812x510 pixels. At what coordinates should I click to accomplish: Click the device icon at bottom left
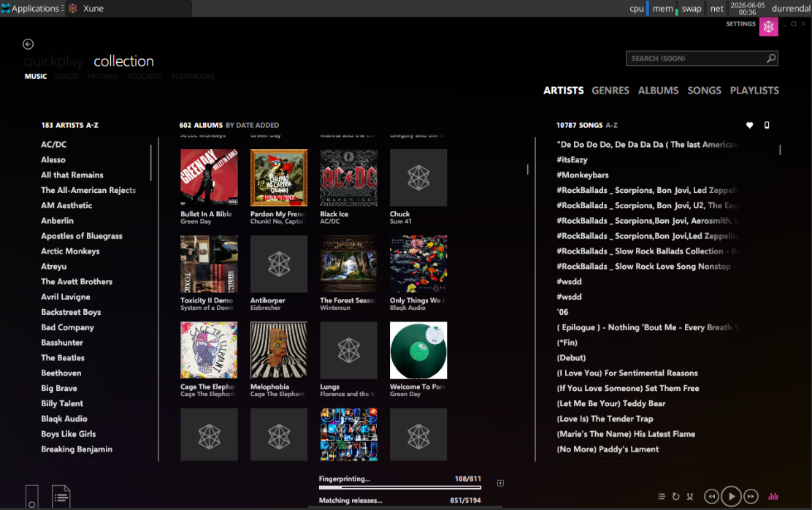pos(31,497)
